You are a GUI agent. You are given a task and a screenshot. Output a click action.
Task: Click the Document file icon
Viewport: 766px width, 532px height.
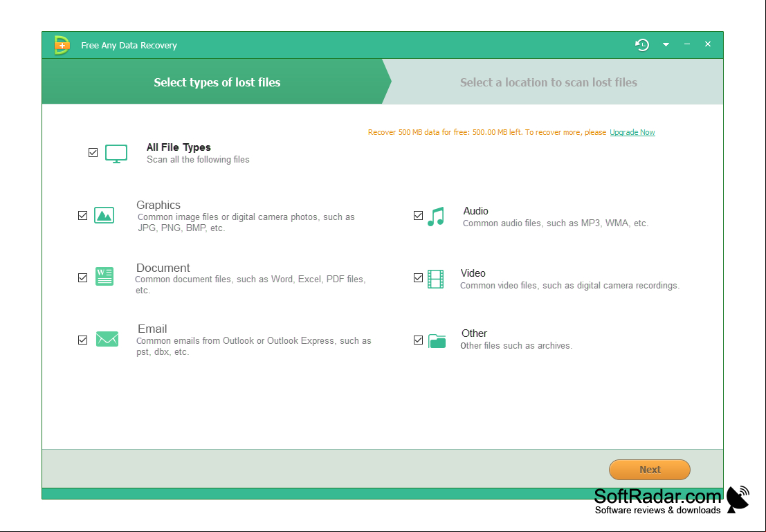coord(104,277)
